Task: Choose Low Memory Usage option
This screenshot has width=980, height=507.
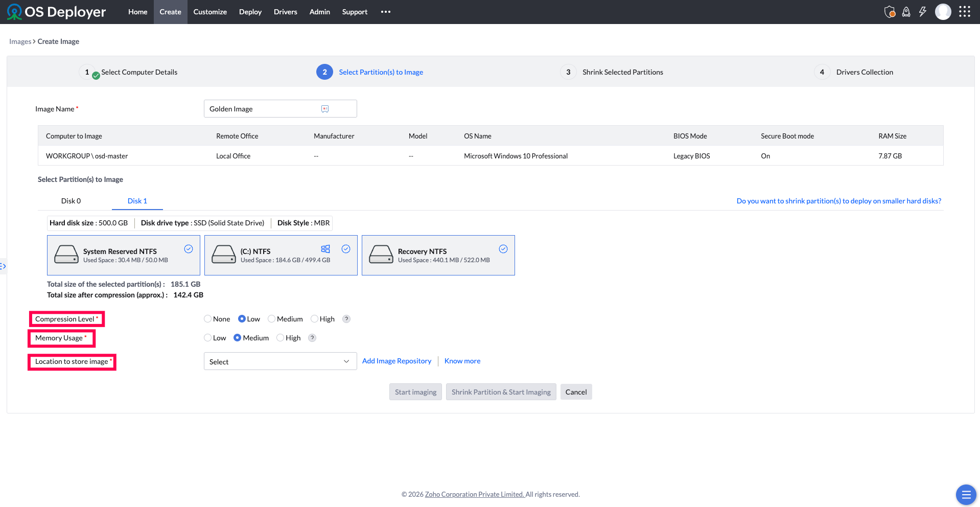Action: pyautogui.click(x=207, y=338)
